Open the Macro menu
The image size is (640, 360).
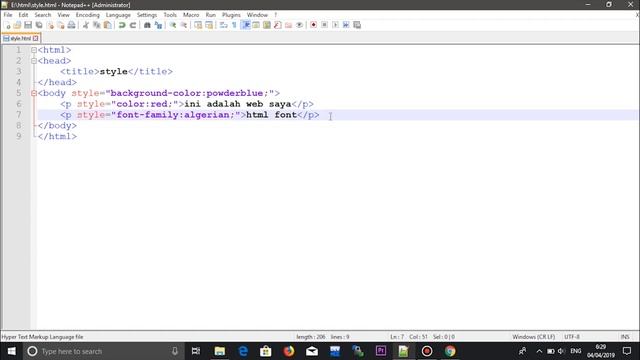[x=191, y=15]
